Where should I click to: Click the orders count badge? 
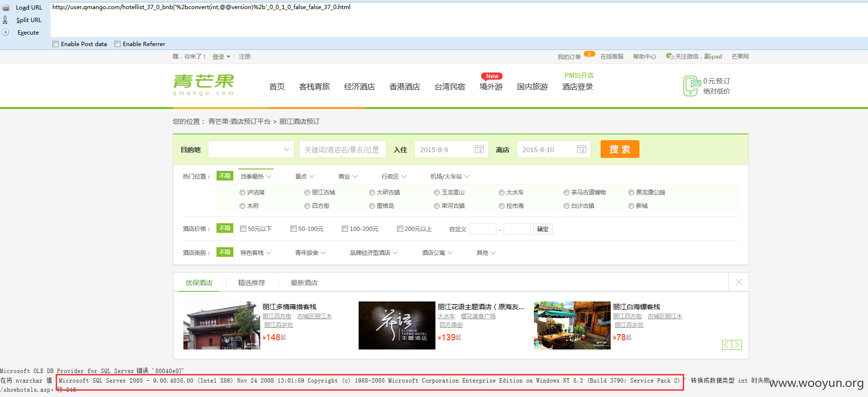pyautogui.click(x=589, y=54)
